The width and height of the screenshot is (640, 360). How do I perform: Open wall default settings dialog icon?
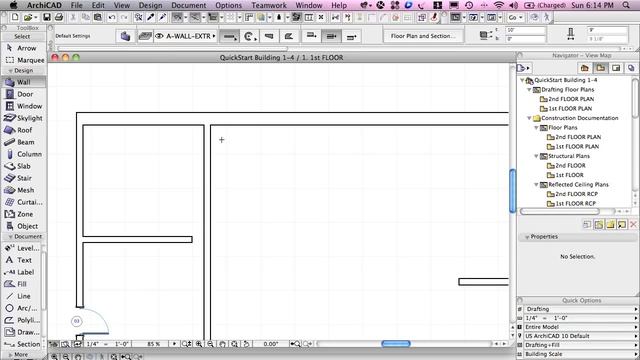pyautogui.click(x=125, y=36)
